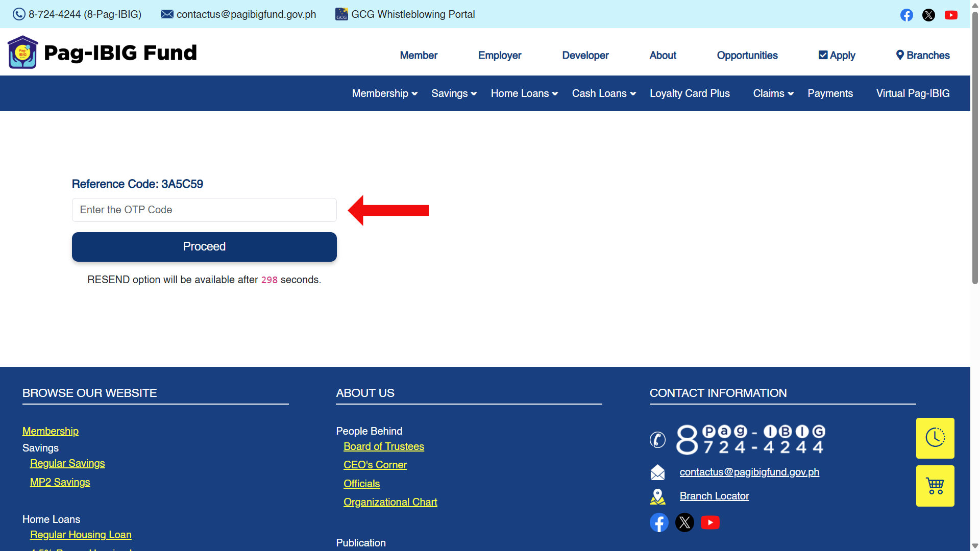Open the Opportunities navigation item
Screen dimensions: 980x551
click(x=747, y=55)
